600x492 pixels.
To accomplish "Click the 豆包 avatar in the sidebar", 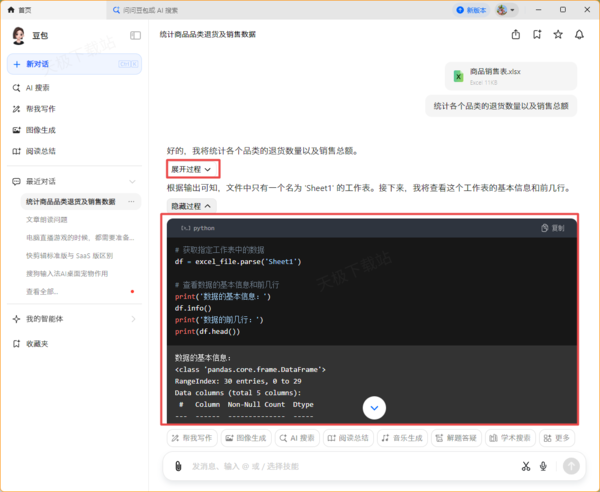I will [18, 36].
